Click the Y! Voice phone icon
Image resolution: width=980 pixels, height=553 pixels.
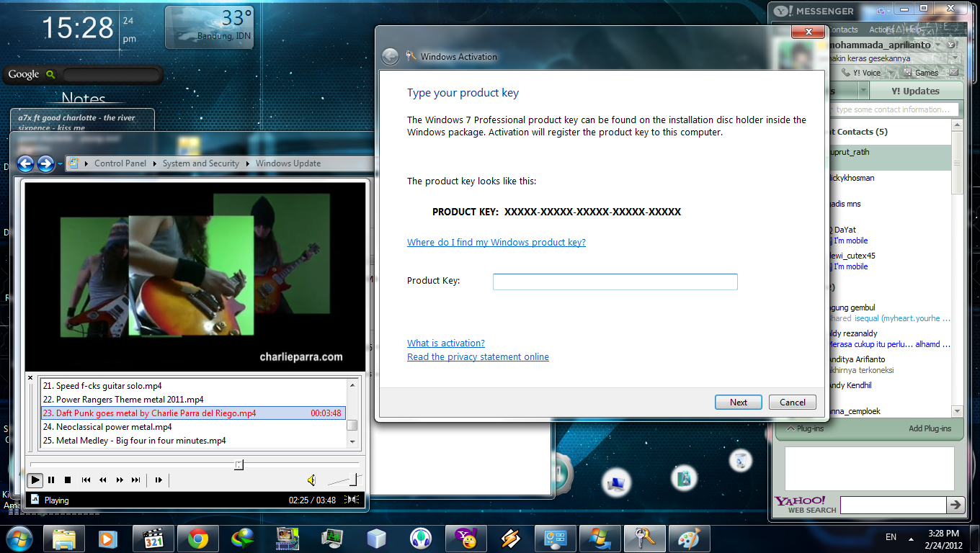click(x=845, y=73)
